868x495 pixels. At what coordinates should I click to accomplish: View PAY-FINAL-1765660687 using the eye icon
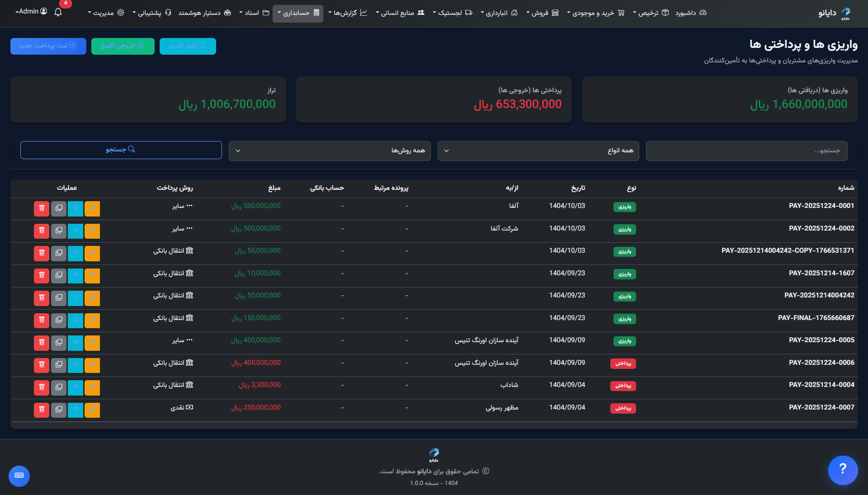[x=75, y=320]
